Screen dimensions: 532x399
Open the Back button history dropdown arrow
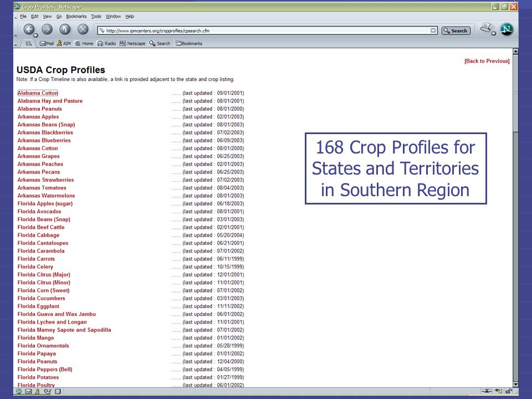pos(35,35)
